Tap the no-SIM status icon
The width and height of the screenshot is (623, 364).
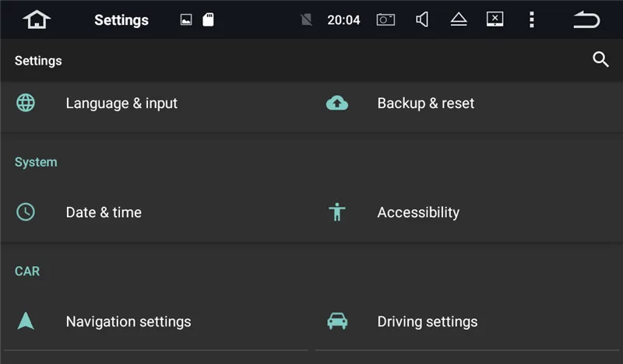(307, 20)
